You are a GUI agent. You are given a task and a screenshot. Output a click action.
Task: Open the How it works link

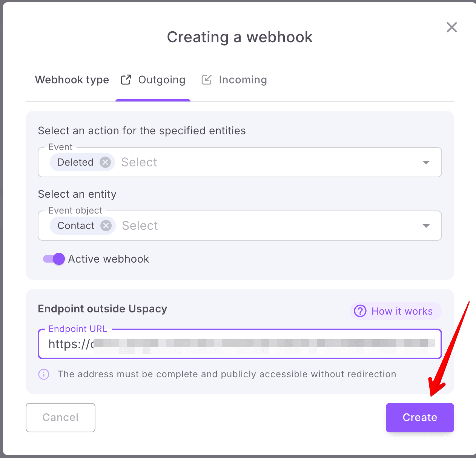pyautogui.click(x=402, y=311)
